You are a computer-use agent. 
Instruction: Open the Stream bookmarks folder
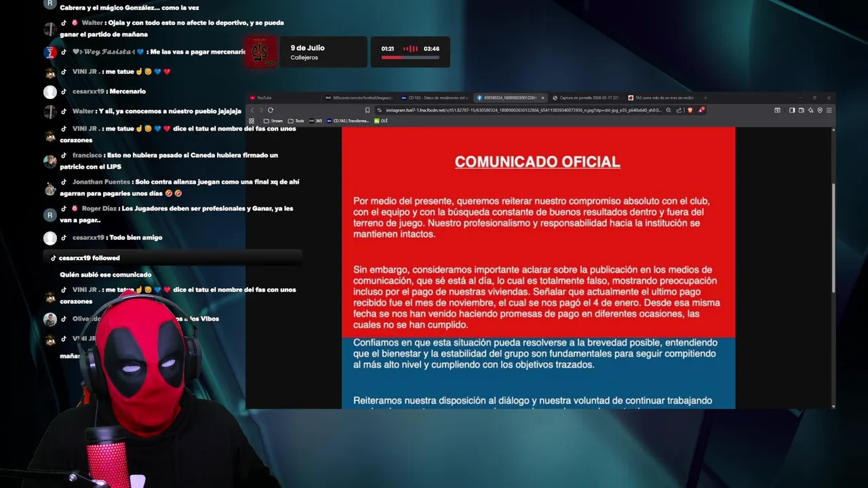(273, 121)
